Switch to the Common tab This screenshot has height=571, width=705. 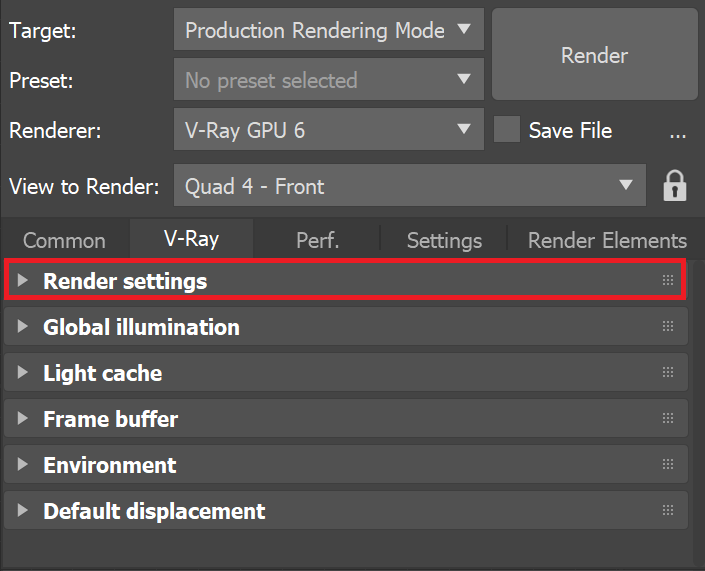[64, 241]
